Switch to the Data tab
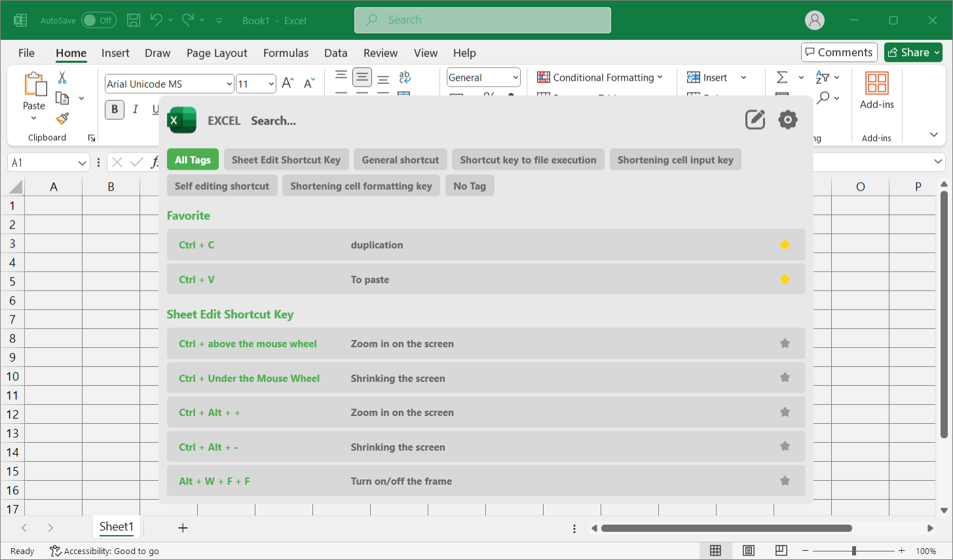The image size is (953, 560). point(335,53)
